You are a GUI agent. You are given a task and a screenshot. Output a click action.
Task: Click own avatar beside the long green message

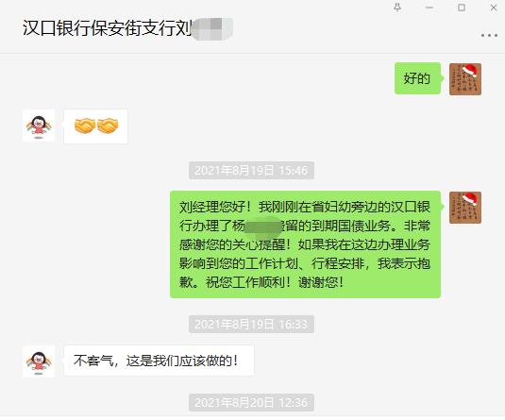(465, 208)
